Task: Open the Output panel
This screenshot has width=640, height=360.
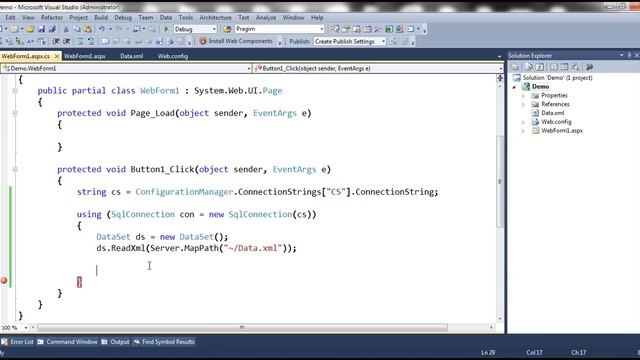Action: tap(115, 342)
